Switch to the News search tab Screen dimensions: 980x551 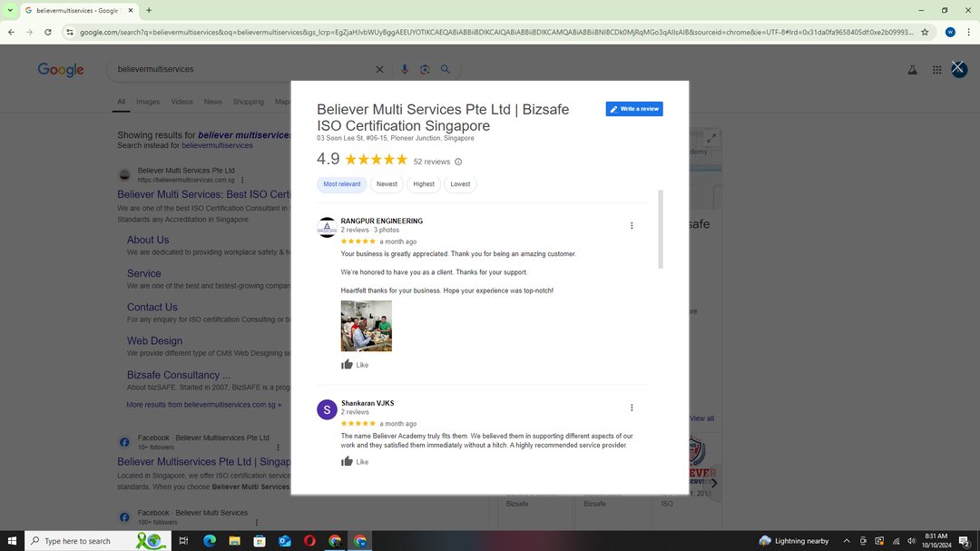tap(213, 102)
